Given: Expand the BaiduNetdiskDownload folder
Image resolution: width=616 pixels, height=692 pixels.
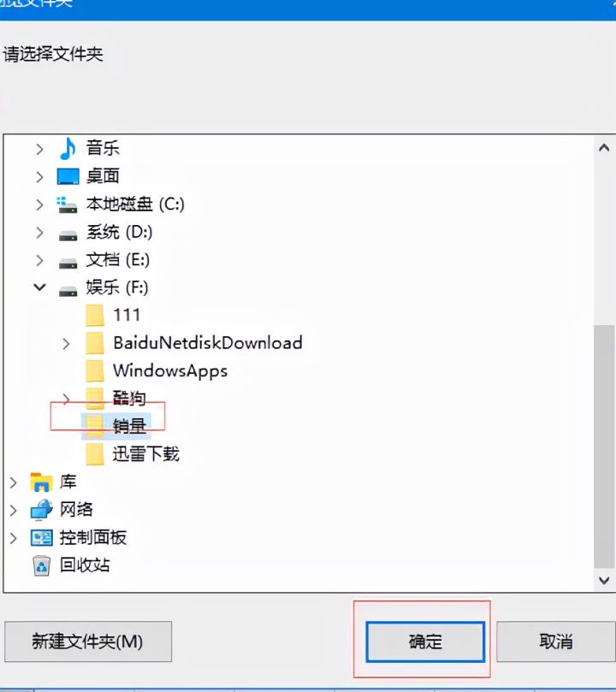Looking at the screenshot, I should [66, 343].
